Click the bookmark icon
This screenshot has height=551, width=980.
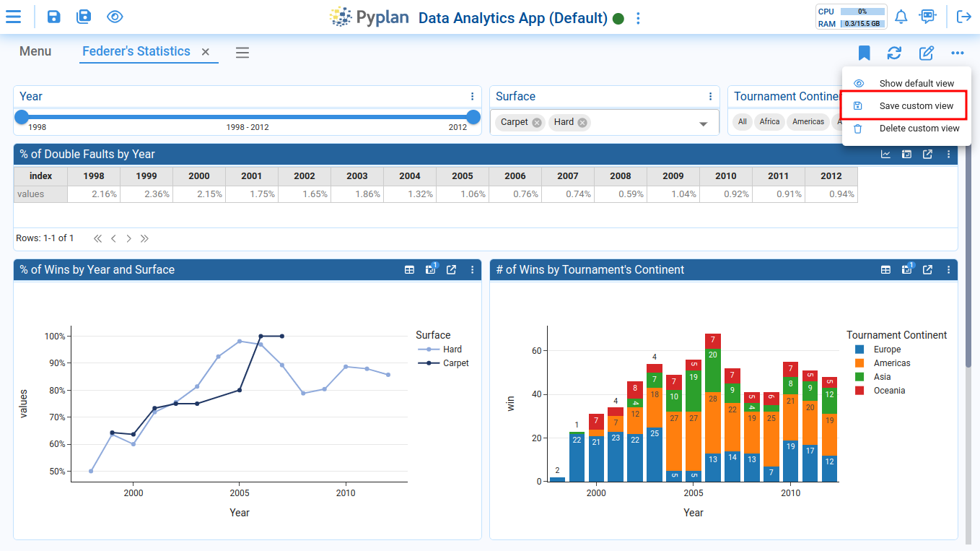tap(864, 53)
